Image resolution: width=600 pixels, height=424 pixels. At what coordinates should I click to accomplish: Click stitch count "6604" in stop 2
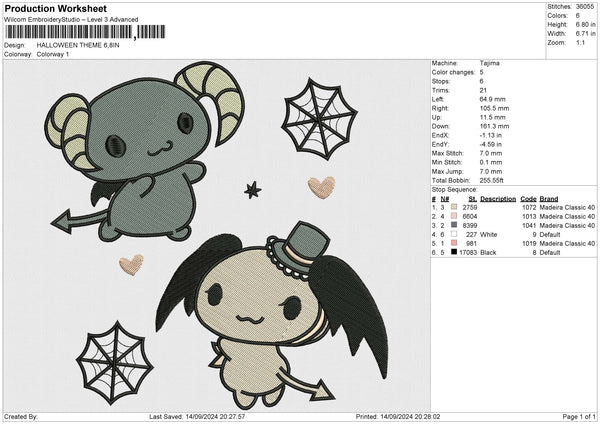coord(470,217)
